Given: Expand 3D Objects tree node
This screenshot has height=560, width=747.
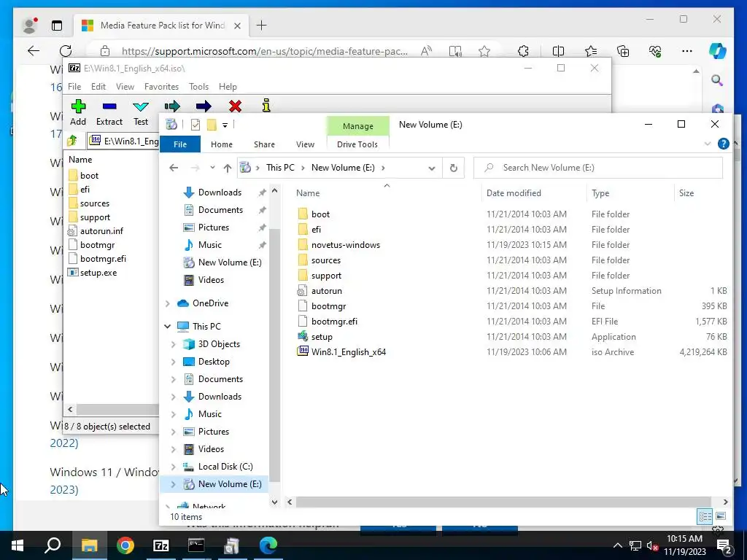Looking at the screenshot, I should (174, 344).
